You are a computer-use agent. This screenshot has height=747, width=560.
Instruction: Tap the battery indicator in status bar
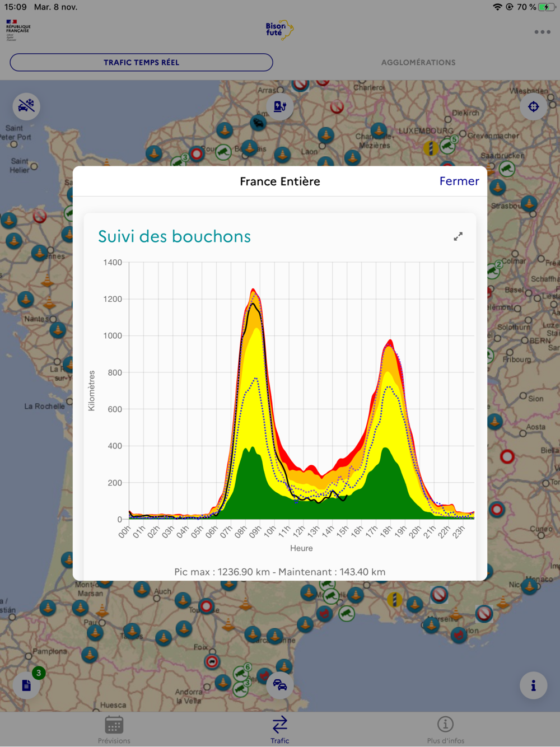tap(546, 7)
